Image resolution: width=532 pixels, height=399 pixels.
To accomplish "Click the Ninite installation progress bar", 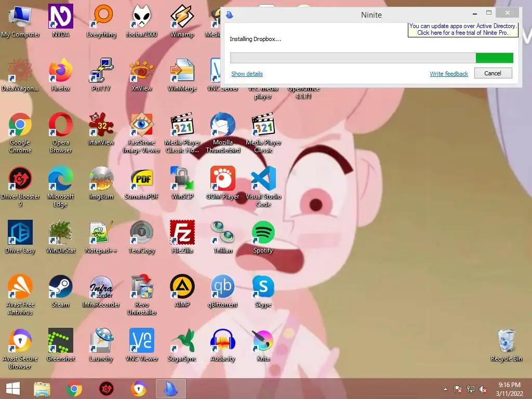I will pyautogui.click(x=371, y=58).
